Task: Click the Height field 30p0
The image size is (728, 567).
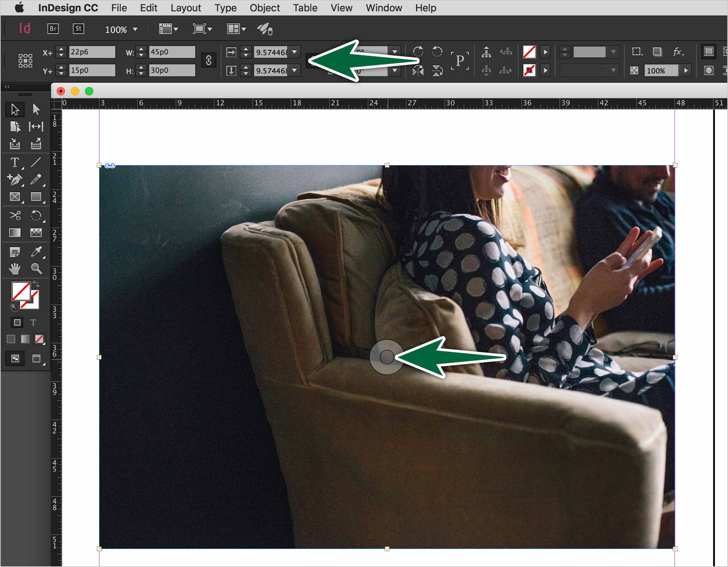Action: pos(172,70)
